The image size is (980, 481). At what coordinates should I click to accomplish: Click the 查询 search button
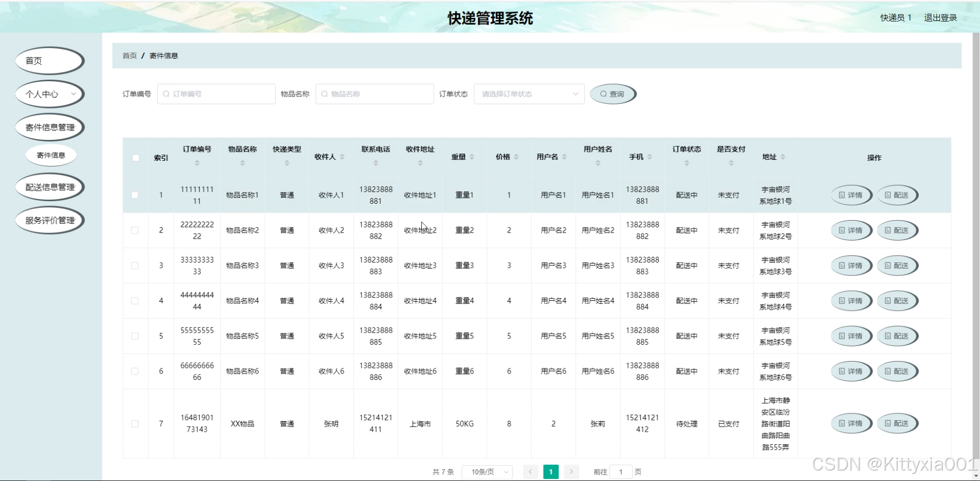pyautogui.click(x=613, y=94)
